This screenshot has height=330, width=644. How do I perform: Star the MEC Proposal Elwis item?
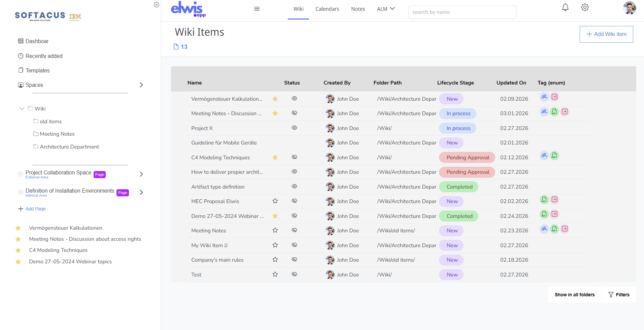(x=275, y=201)
